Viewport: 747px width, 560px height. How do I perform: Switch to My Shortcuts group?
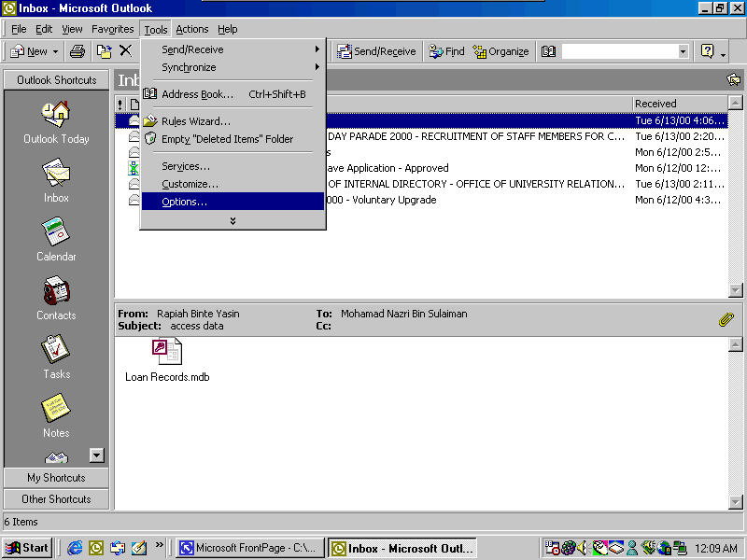(56, 478)
